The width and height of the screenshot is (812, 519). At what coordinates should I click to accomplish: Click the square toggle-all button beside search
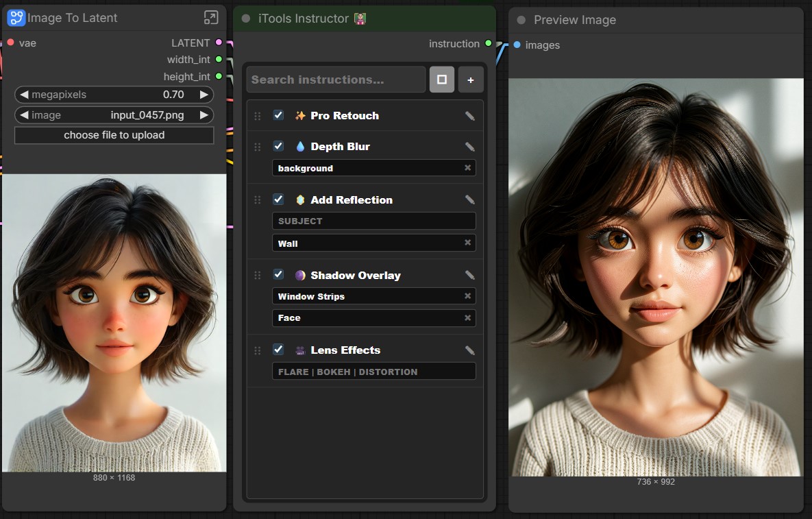click(442, 80)
